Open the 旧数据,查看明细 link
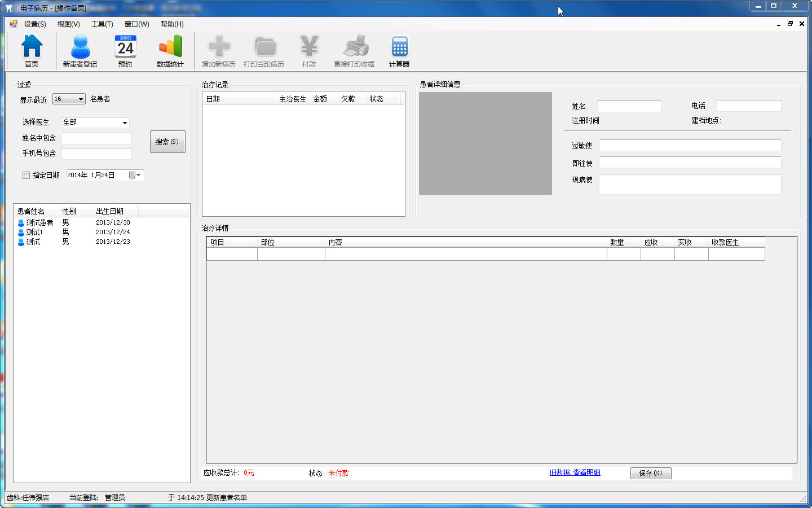Screen dimensions: 812x508 575,472
